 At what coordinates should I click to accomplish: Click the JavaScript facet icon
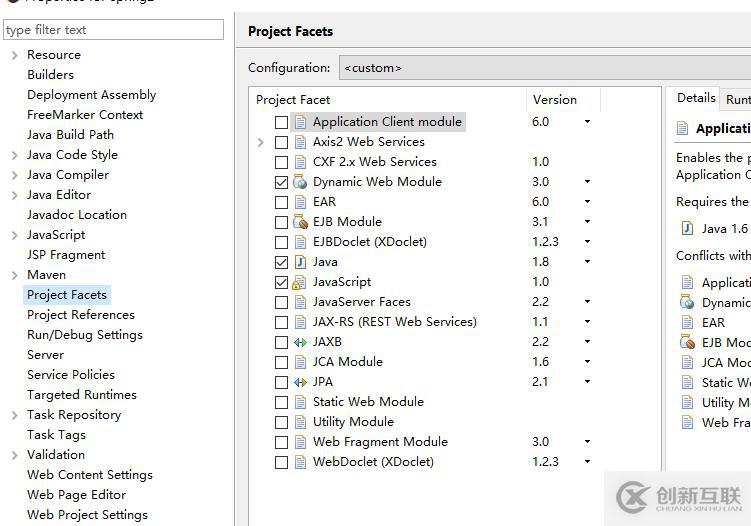pos(300,282)
